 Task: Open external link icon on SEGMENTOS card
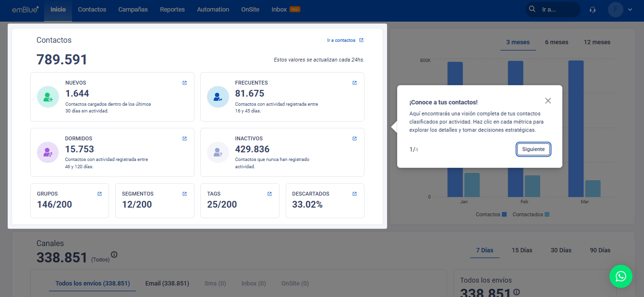(184, 194)
